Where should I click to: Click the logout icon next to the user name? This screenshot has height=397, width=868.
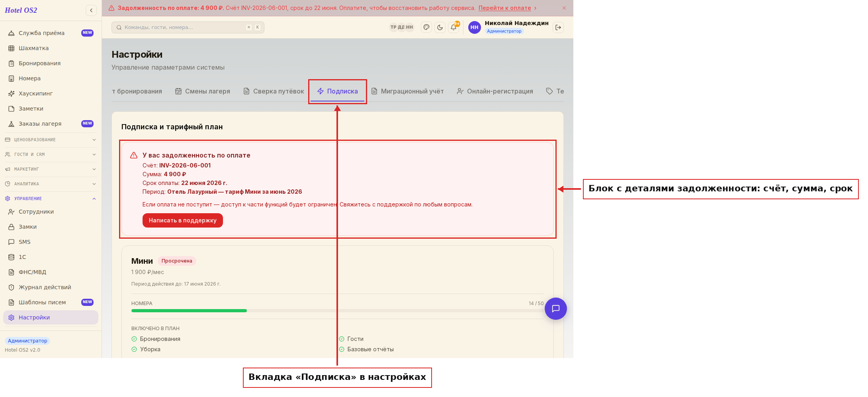tap(558, 27)
